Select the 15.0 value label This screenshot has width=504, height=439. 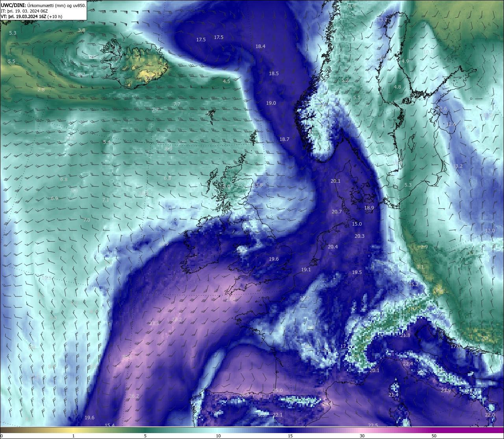click(357, 224)
